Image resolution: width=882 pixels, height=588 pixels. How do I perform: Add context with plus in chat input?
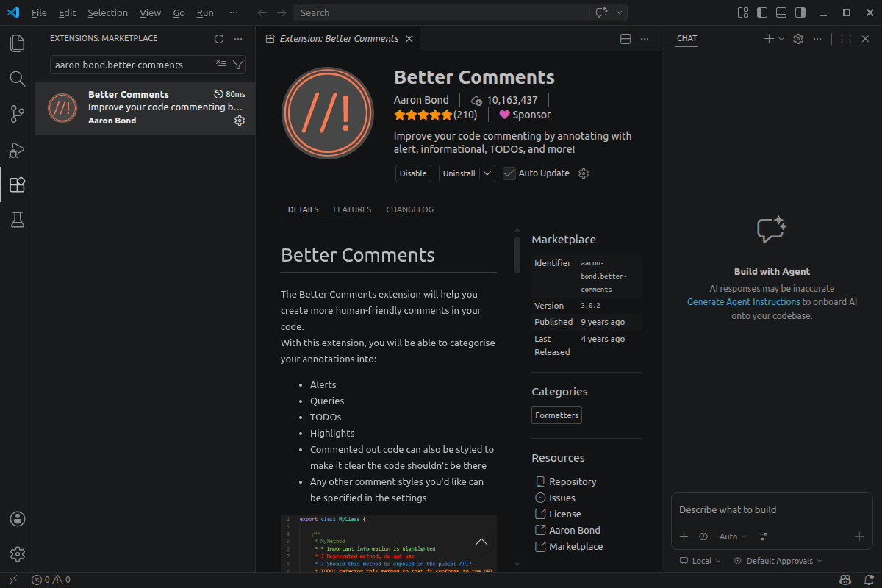pyautogui.click(x=684, y=537)
